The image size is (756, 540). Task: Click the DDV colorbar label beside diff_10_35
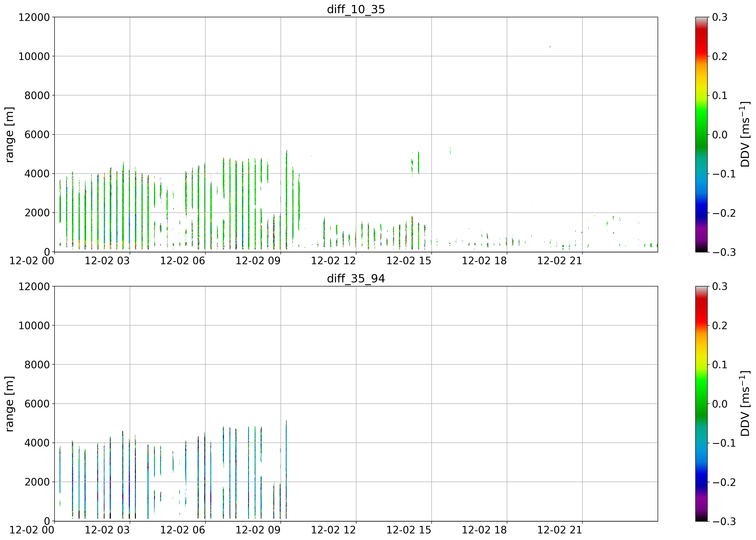point(745,134)
